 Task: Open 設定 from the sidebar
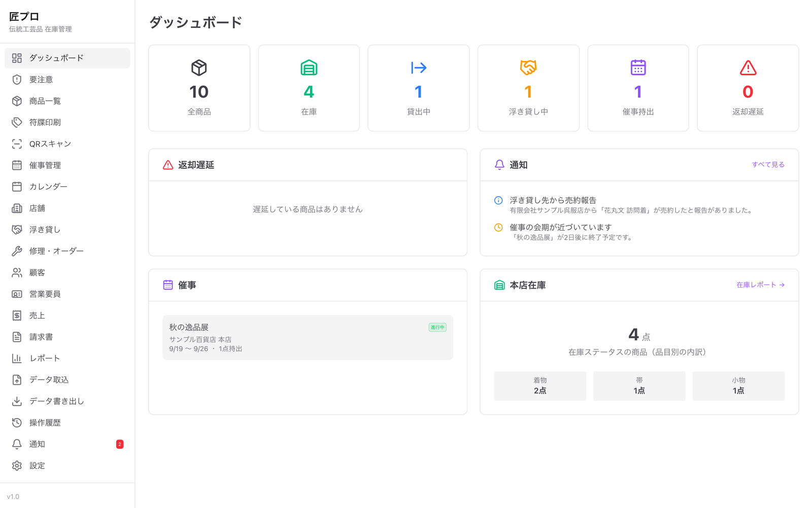tap(67, 465)
